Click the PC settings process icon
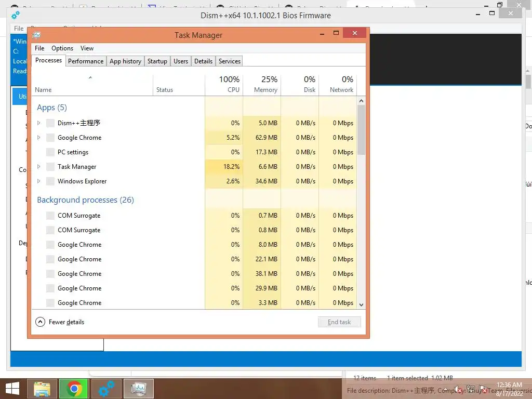This screenshot has width=532, height=399. 50,152
